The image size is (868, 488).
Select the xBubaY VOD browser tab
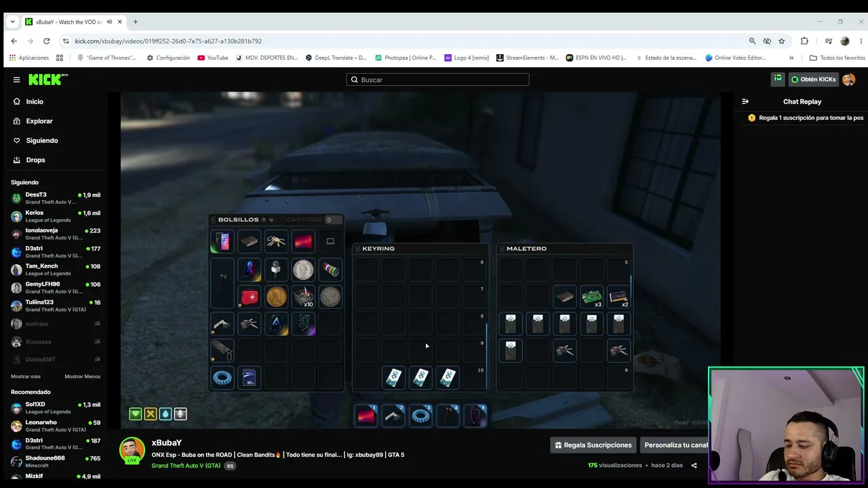pyautogui.click(x=75, y=22)
